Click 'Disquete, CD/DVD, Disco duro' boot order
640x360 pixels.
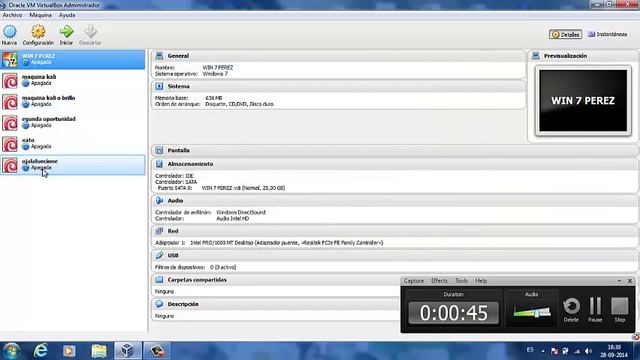tap(239, 104)
